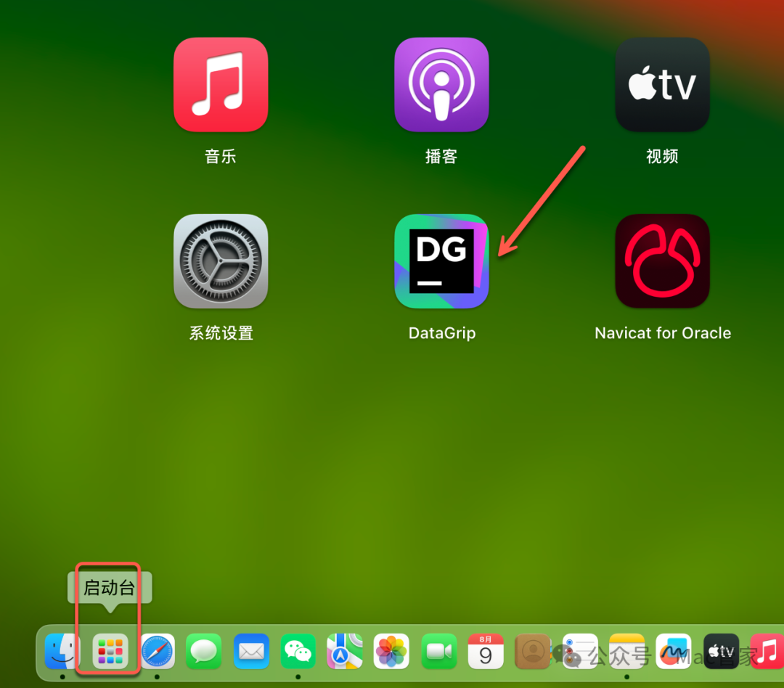Open 系统设置 (System Settings)
This screenshot has height=688, width=784.
221,261
